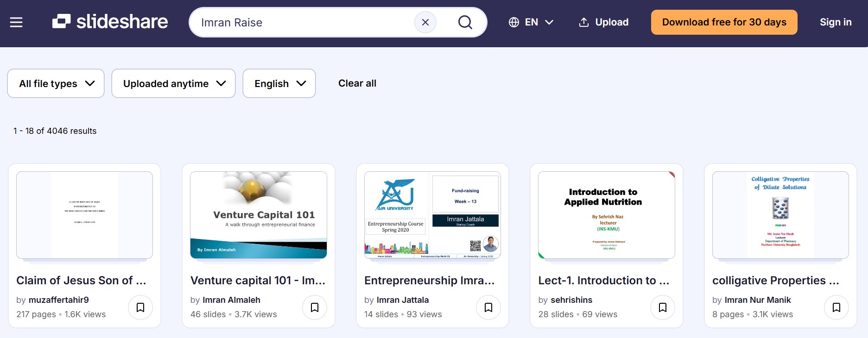Click Download free for 30 days
868x338 pixels.
(724, 22)
